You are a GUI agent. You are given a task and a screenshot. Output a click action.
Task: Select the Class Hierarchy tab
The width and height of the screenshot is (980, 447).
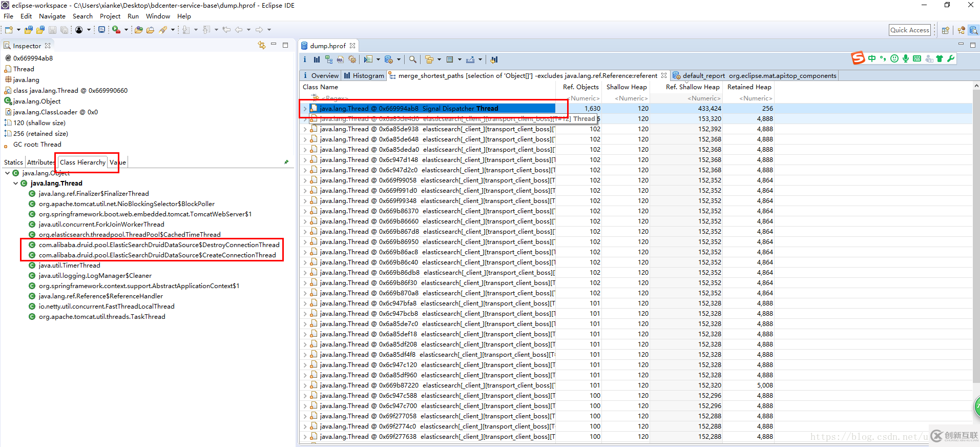(82, 162)
